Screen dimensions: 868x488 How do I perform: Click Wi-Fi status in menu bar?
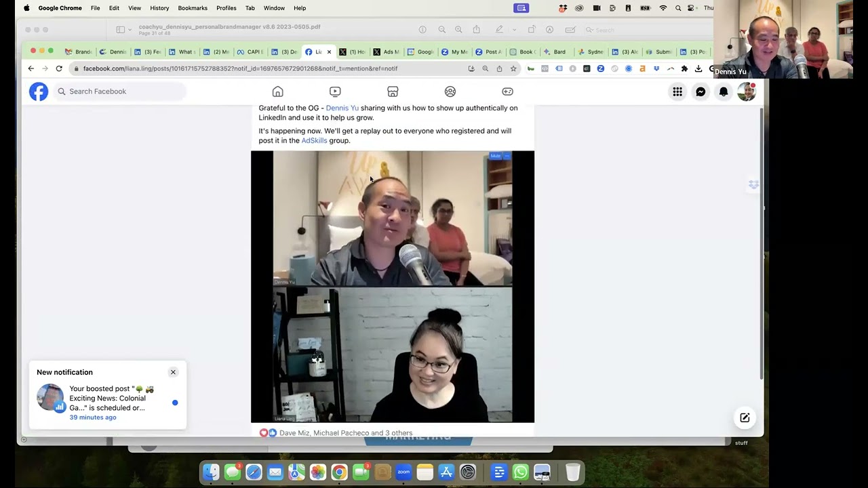[663, 8]
